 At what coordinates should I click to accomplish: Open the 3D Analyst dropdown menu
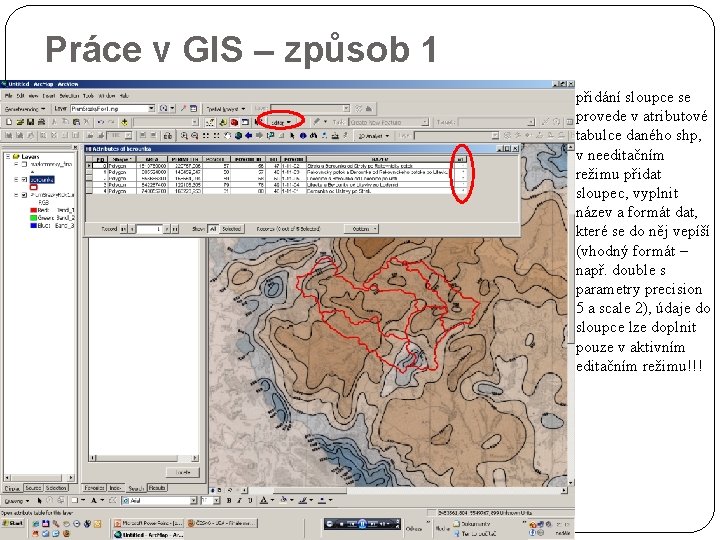click(x=373, y=136)
